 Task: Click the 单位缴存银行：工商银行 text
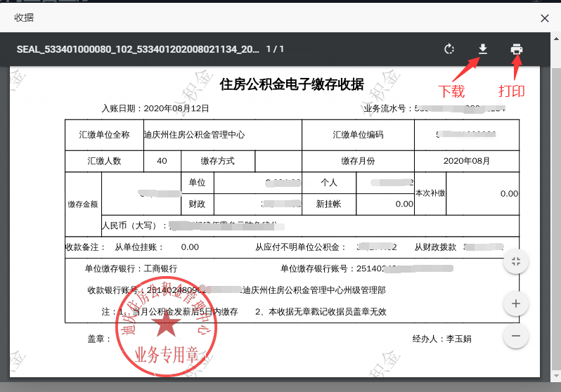(131, 268)
